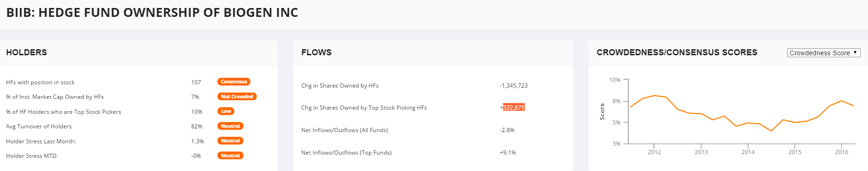
Task: Click the Not Crowded badge
Action: [x=237, y=97]
